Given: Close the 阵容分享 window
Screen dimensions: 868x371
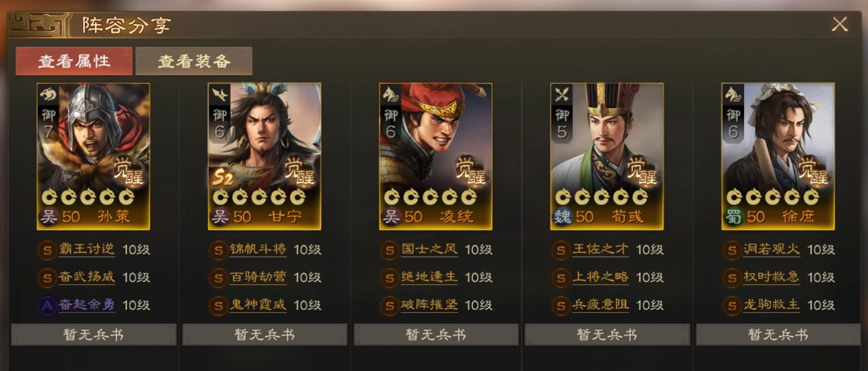Looking at the screenshot, I should click(840, 25).
